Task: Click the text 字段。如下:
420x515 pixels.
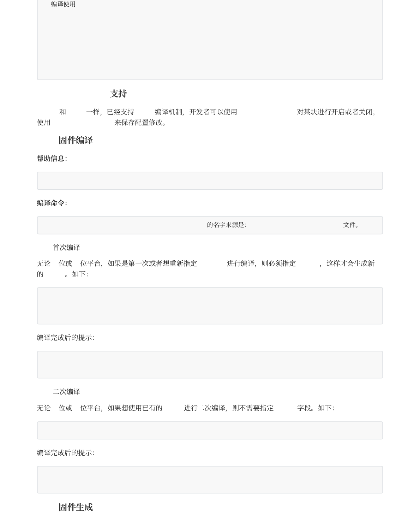Action: tap(316, 408)
